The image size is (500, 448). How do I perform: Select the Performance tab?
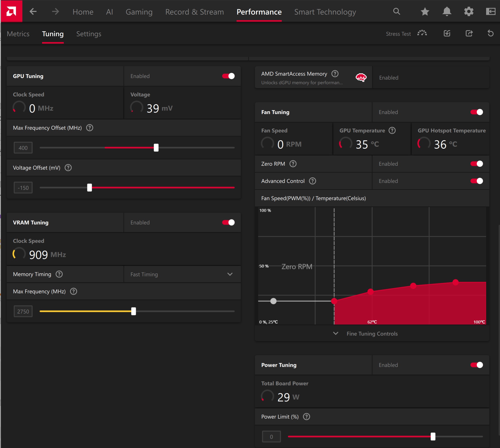259,12
